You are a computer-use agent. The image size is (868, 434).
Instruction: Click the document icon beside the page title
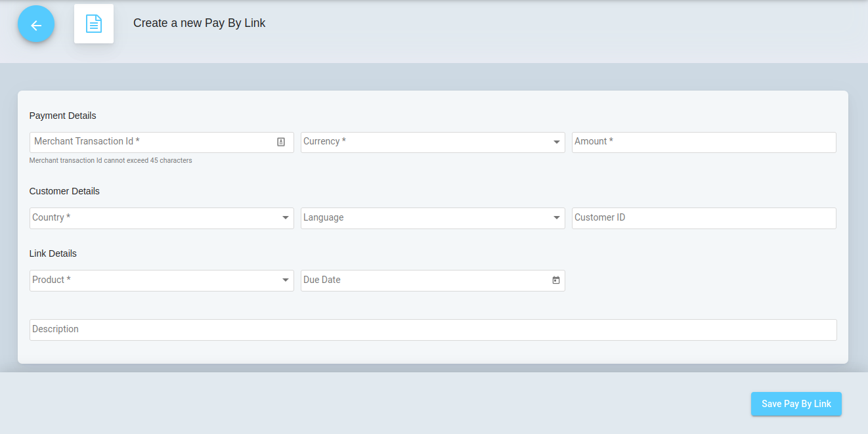(94, 24)
